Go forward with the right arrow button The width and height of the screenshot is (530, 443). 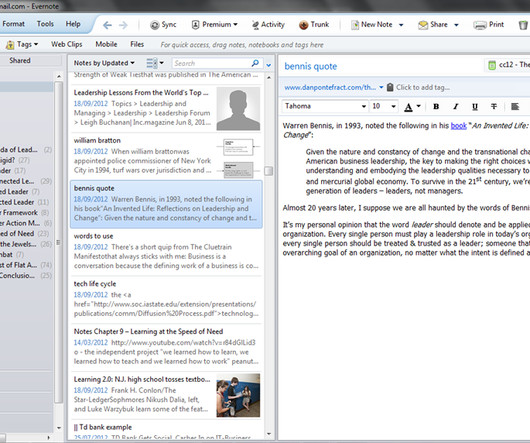pos(123,25)
